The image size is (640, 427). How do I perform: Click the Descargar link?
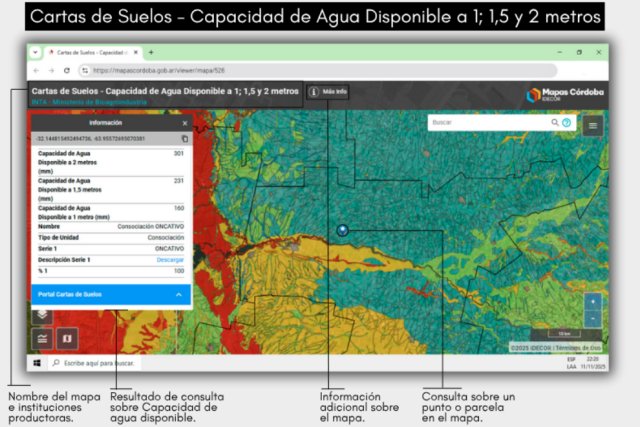tap(170, 260)
